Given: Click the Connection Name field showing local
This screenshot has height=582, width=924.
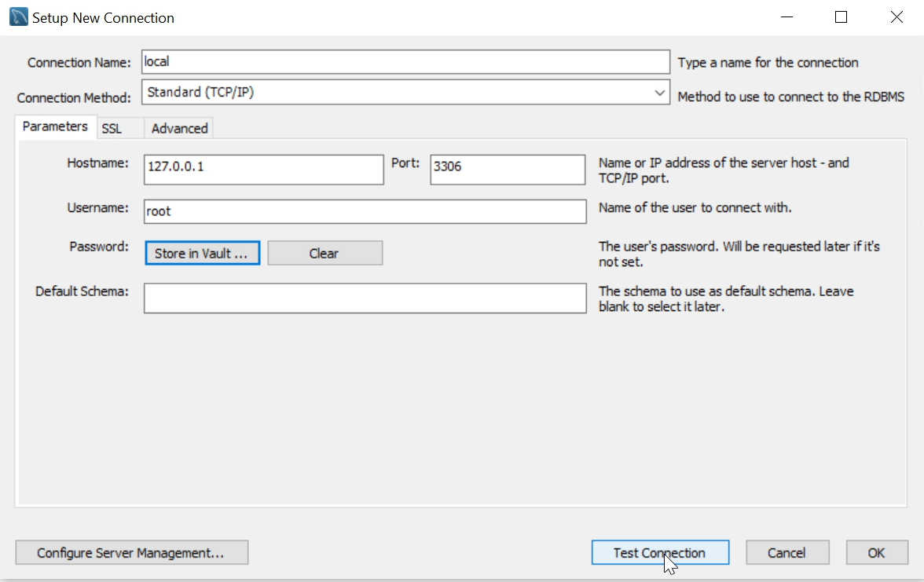Looking at the screenshot, I should coord(405,62).
